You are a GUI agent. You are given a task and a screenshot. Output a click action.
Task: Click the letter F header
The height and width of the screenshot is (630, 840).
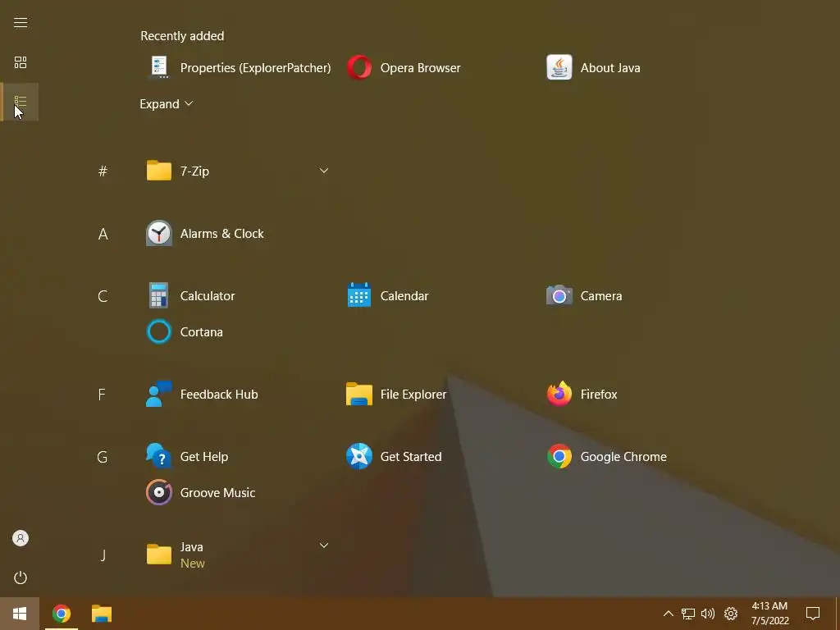102,395
